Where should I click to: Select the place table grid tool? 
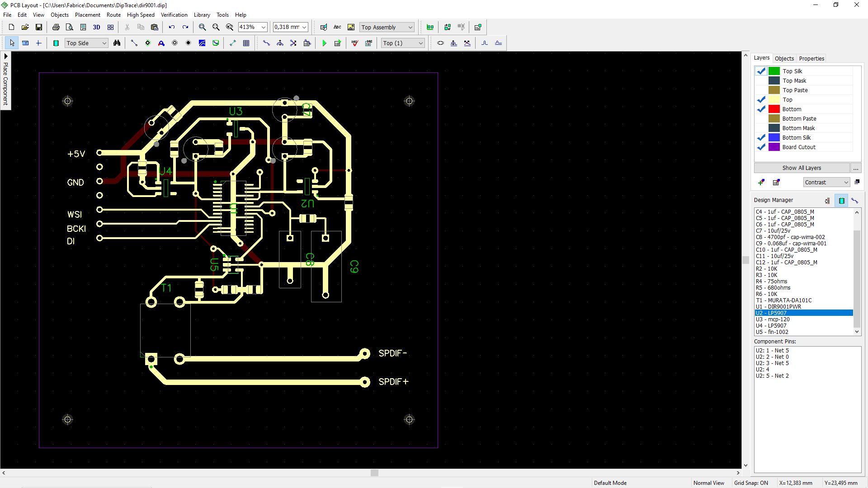246,43
